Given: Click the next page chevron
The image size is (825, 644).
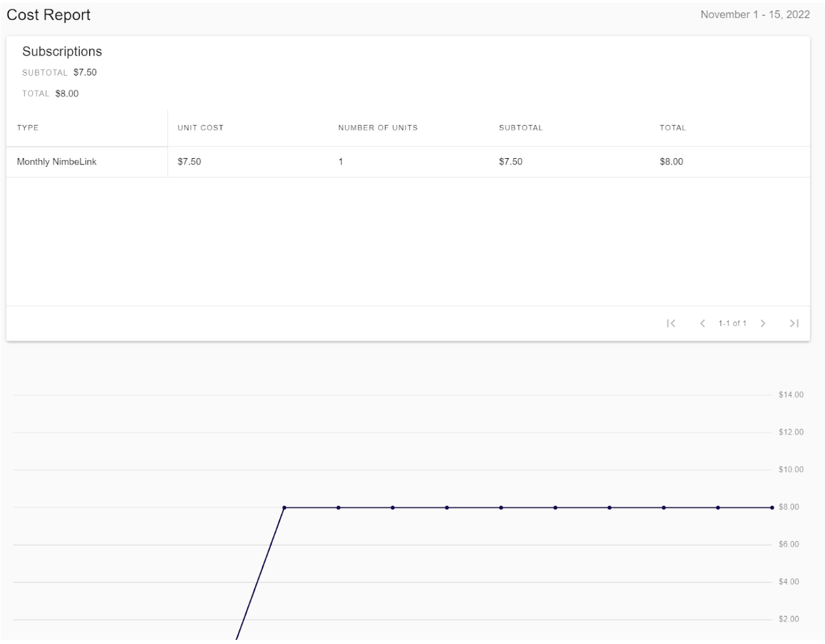Looking at the screenshot, I should pos(764,324).
